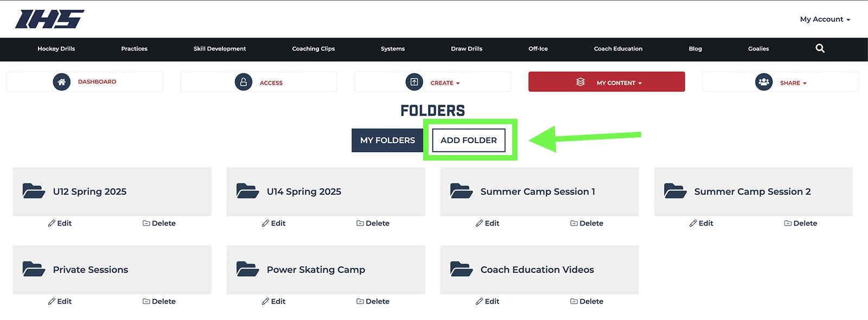Expand the Share dropdown
Screen dimensions: 868x320
781,82
